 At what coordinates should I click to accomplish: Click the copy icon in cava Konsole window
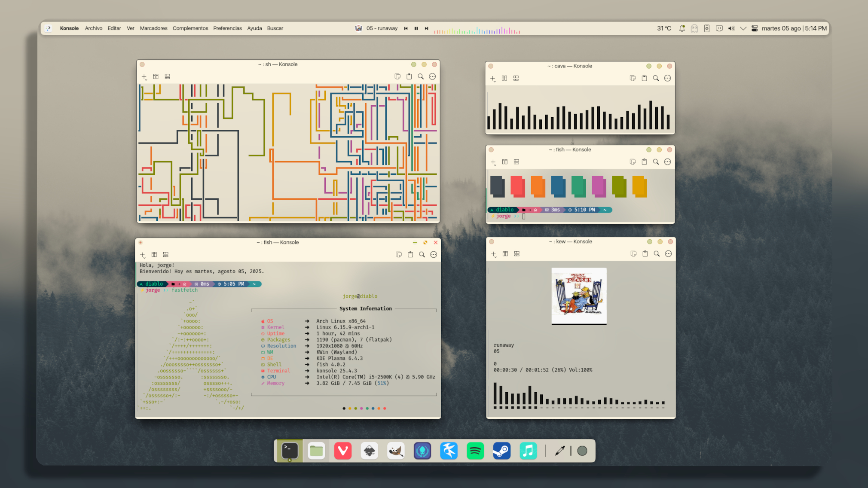633,78
